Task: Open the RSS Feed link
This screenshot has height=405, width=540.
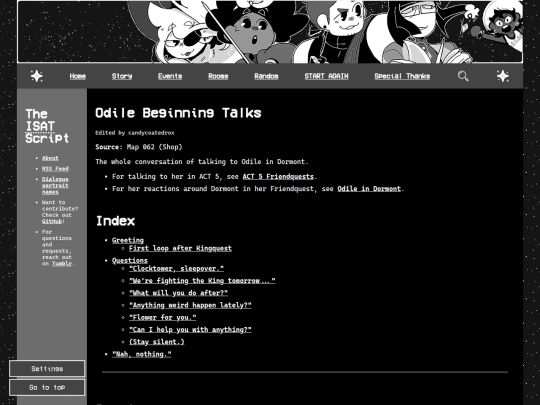Action: pyautogui.click(x=55, y=168)
